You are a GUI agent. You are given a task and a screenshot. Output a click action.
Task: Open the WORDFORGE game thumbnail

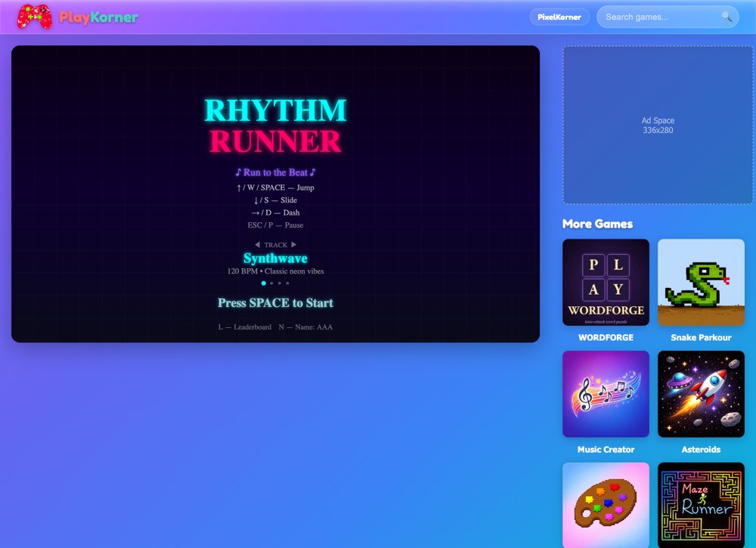[x=606, y=283]
